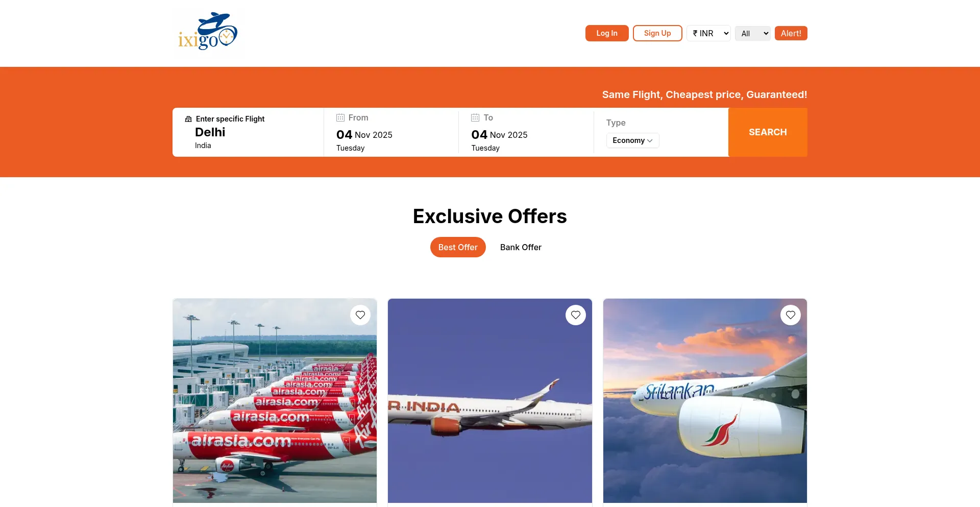Click the flight building icon
The image size is (980, 507).
(x=188, y=119)
